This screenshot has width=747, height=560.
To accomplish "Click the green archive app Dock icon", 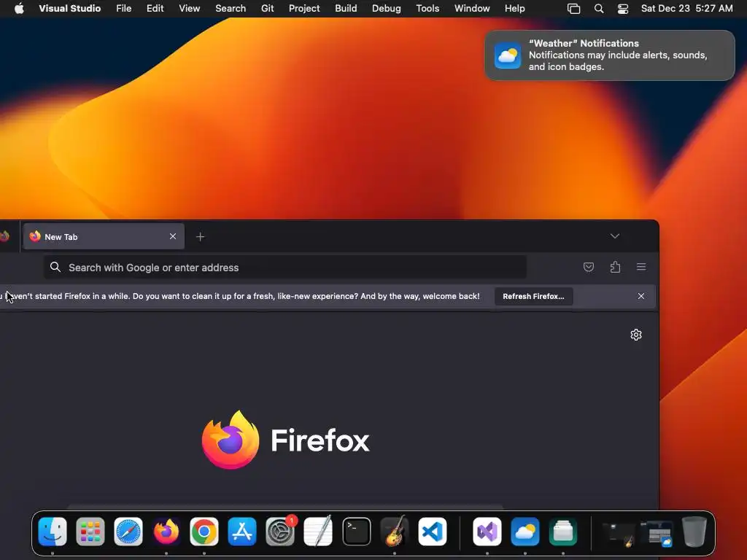I will point(563,532).
